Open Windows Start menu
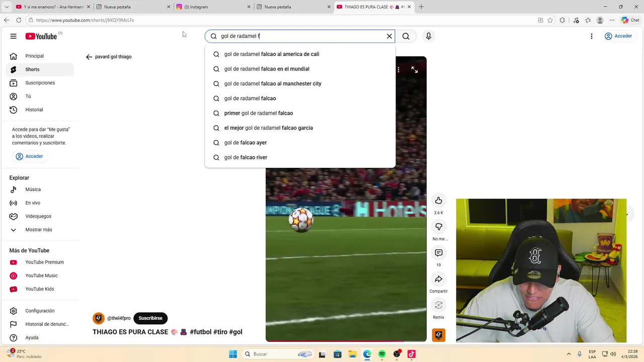The image size is (644, 362). (233, 354)
